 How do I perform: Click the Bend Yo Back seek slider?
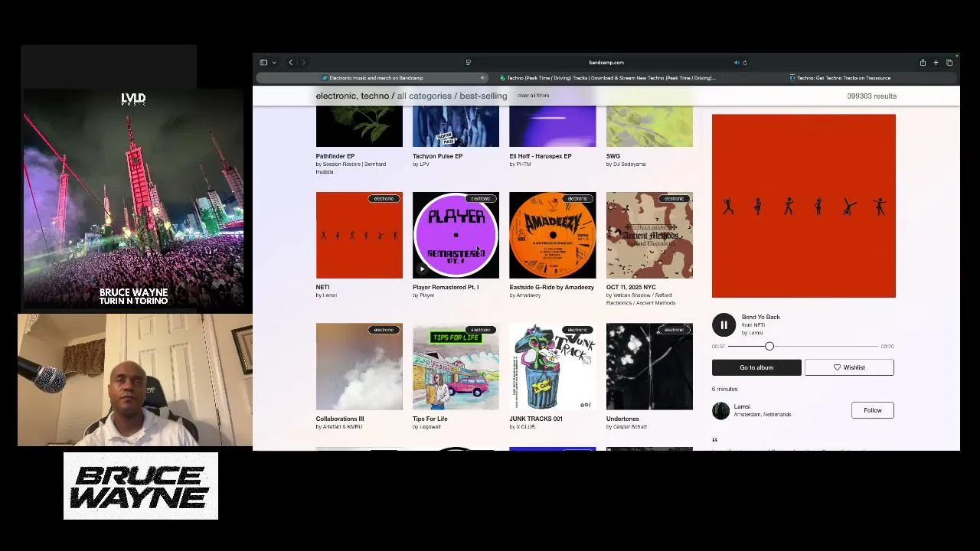802,347
